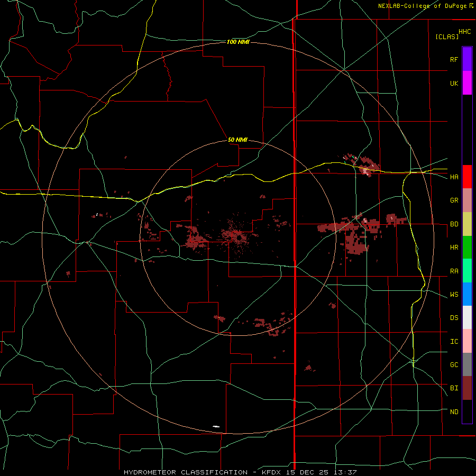476x476 pixels.
Task: Click the UK magenta legend swatch
Action: point(467,83)
